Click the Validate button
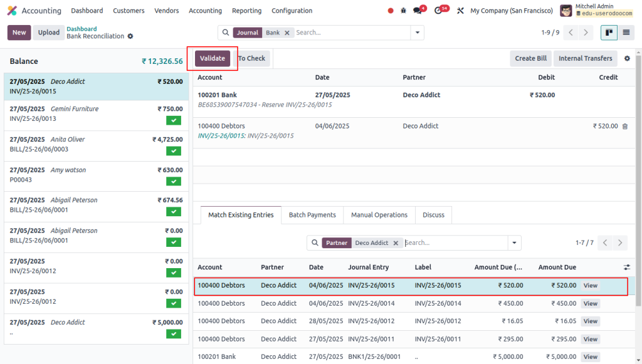642x364 pixels. point(213,58)
